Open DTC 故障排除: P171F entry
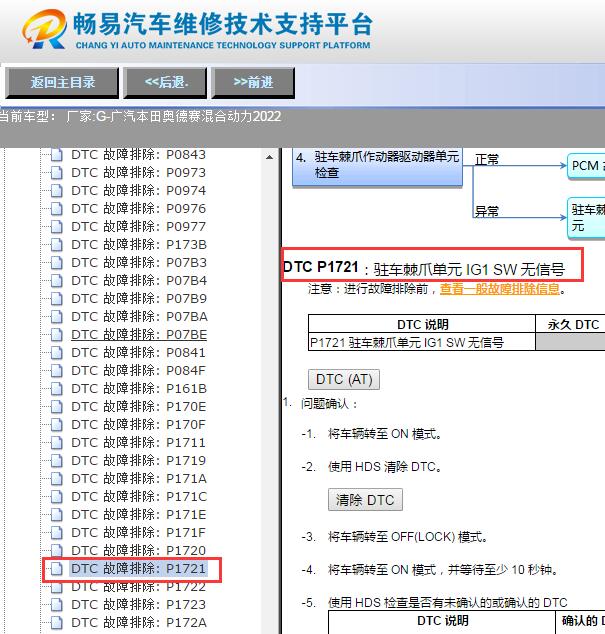This screenshot has height=634, width=605. click(138, 533)
